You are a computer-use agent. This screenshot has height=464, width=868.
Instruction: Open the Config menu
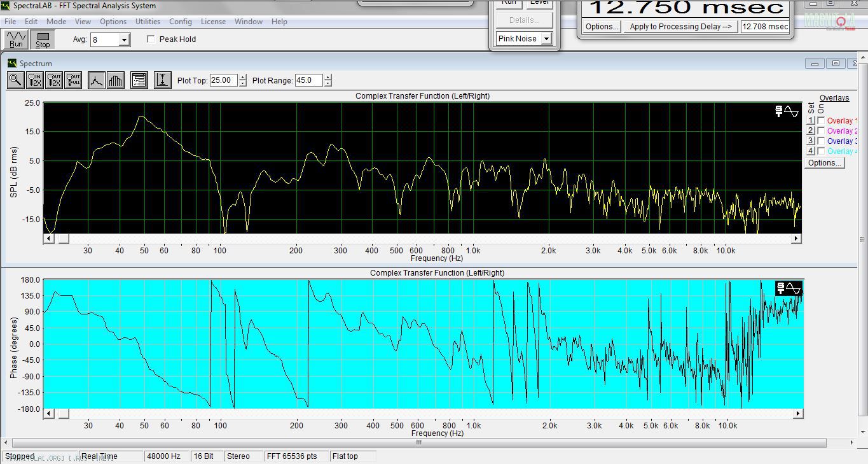click(181, 22)
